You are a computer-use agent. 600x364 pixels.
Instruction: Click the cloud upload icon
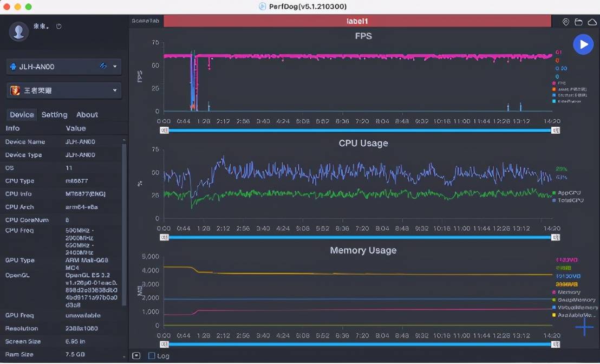coord(591,22)
